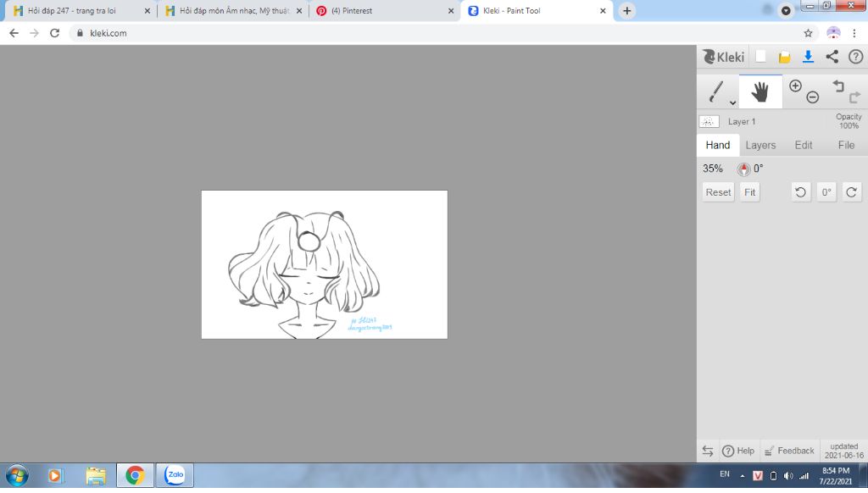Click the Kleki logo
This screenshot has width=868, height=493.
tap(723, 57)
